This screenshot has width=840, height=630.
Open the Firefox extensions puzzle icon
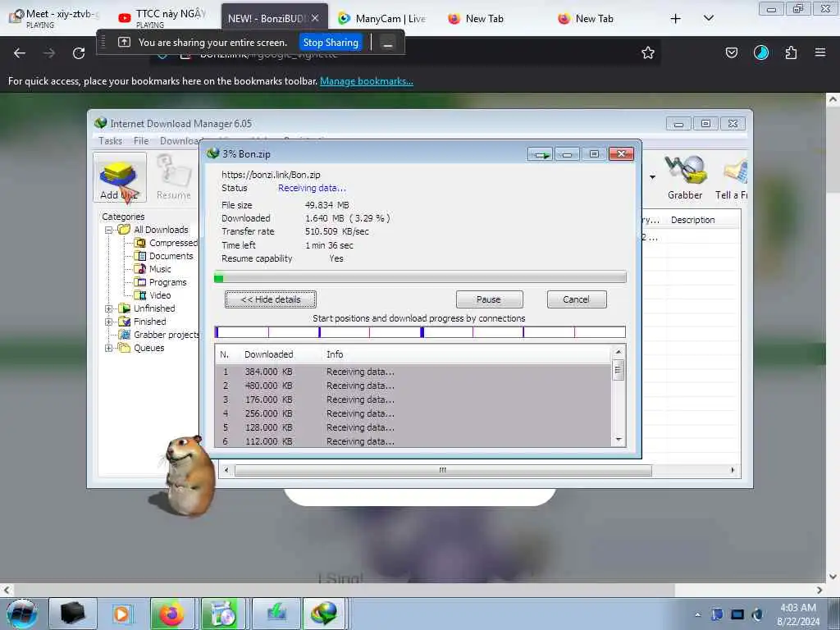(x=791, y=52)
